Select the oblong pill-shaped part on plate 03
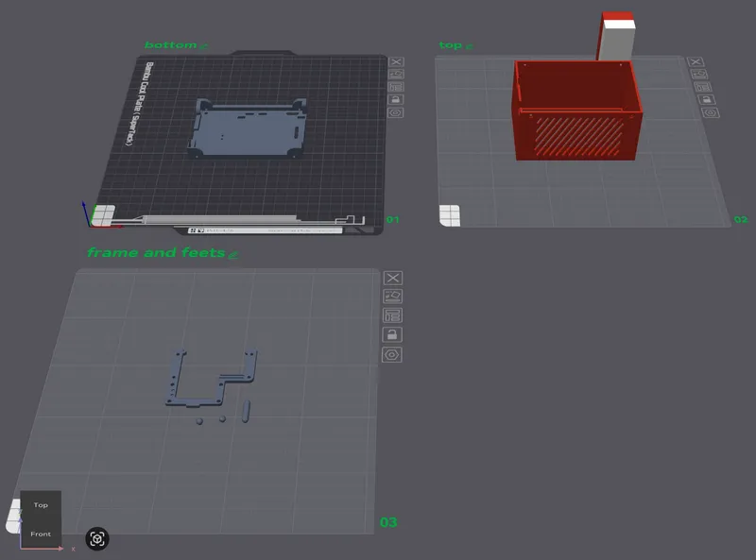The image size is (756, 560). 246,411
